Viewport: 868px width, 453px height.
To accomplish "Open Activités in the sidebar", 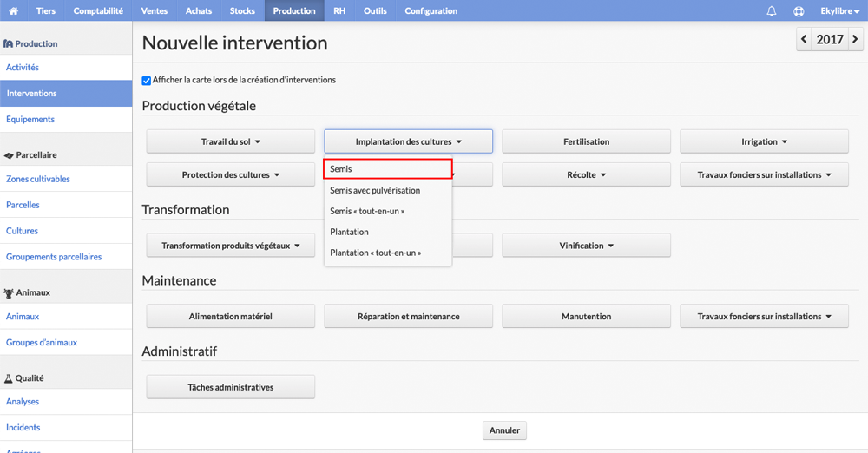I will click(x=66, y=67).
